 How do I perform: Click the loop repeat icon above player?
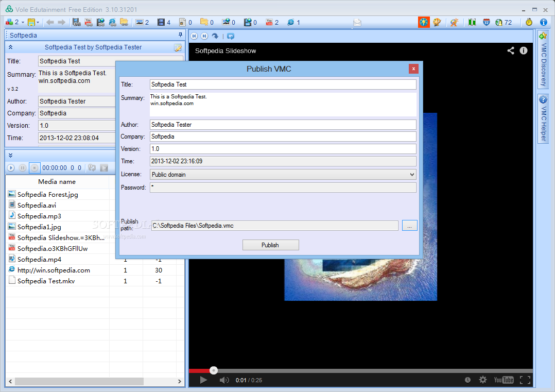click(x=231, y=36)
